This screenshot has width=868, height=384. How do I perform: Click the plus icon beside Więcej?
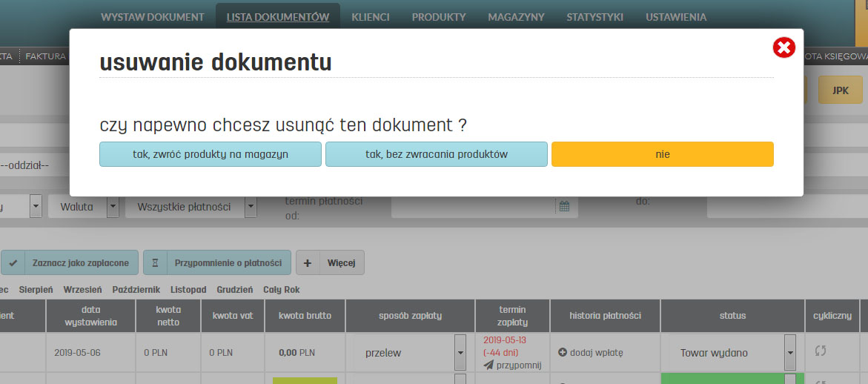tap(308, 262)
